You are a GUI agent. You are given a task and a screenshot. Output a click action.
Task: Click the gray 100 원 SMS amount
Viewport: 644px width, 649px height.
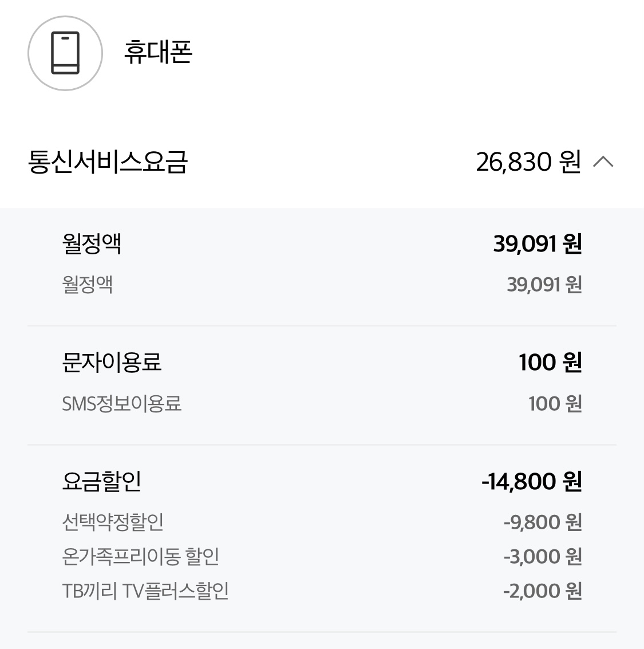[x=555, y=403]
